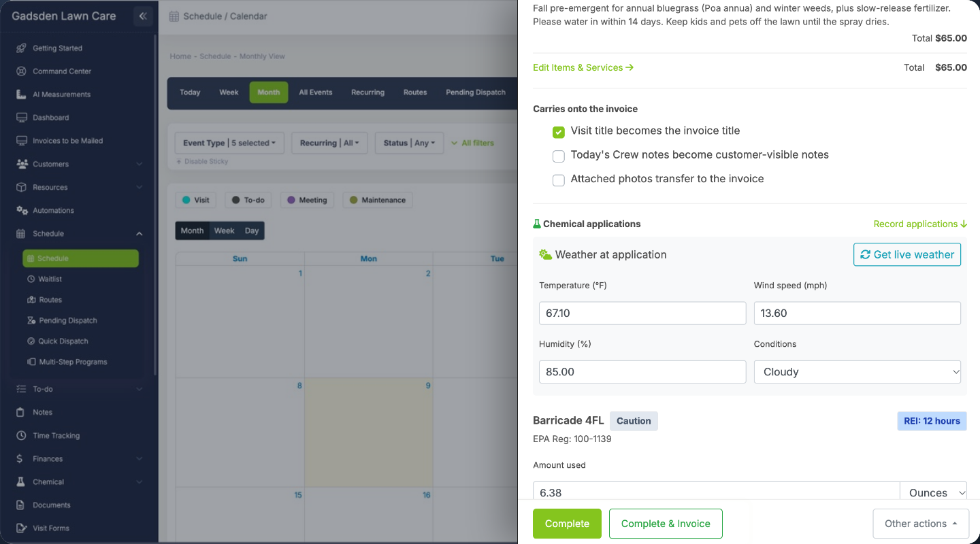980x544 pixels.
Task: Toggle the Meeting event type legend
Action: click(x=307, y=200)
